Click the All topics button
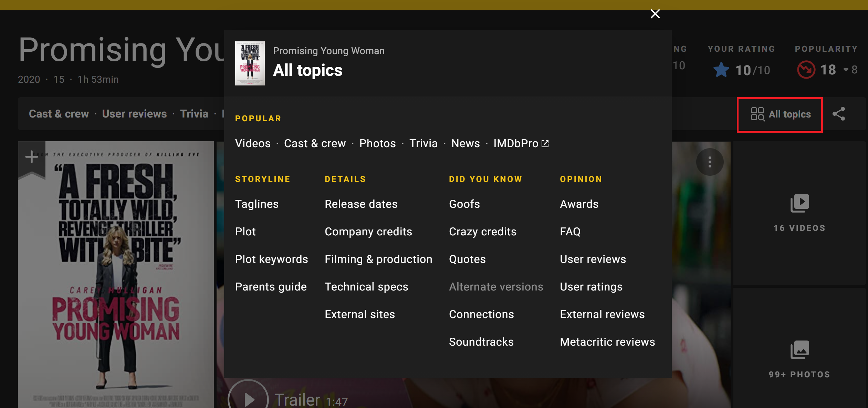 pos(780,114)
